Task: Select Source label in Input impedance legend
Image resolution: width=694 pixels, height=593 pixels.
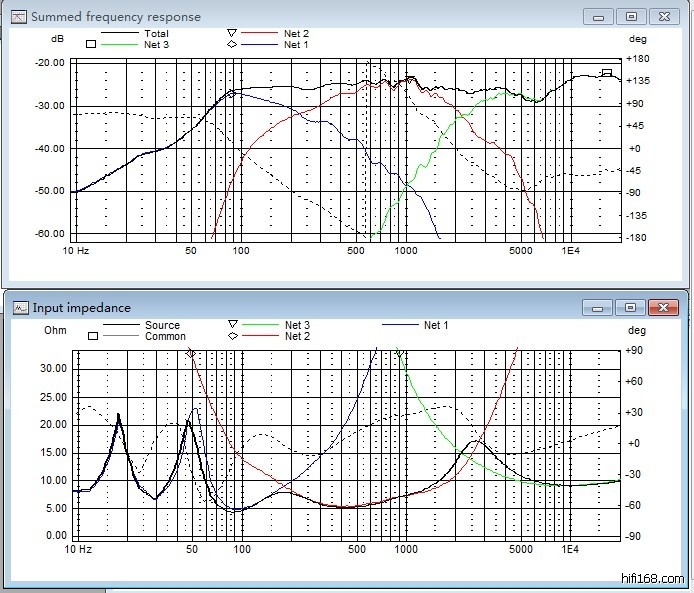Action: pos(162,325)
